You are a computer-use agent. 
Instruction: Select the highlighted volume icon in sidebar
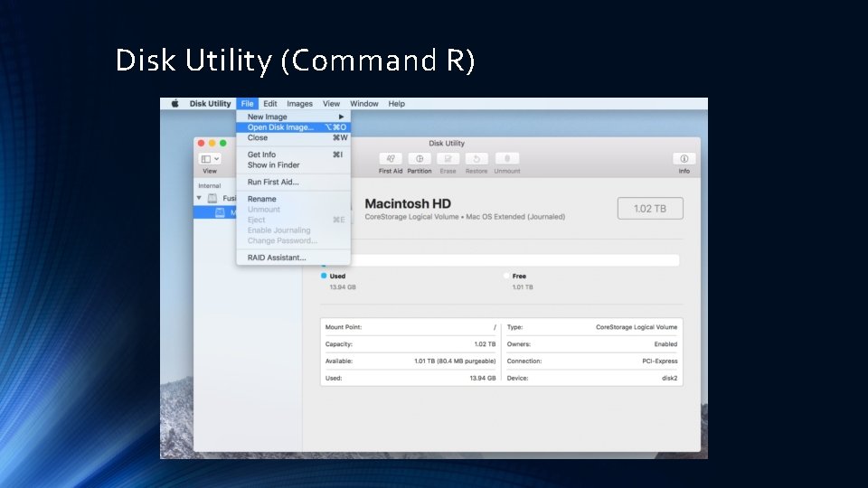tap(220, 212)
